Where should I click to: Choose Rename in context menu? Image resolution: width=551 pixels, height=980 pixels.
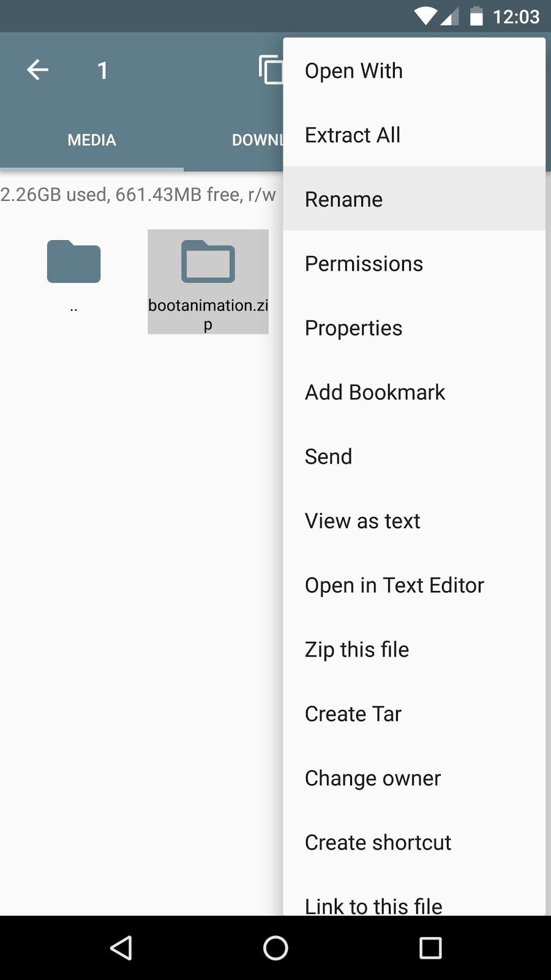414,199
